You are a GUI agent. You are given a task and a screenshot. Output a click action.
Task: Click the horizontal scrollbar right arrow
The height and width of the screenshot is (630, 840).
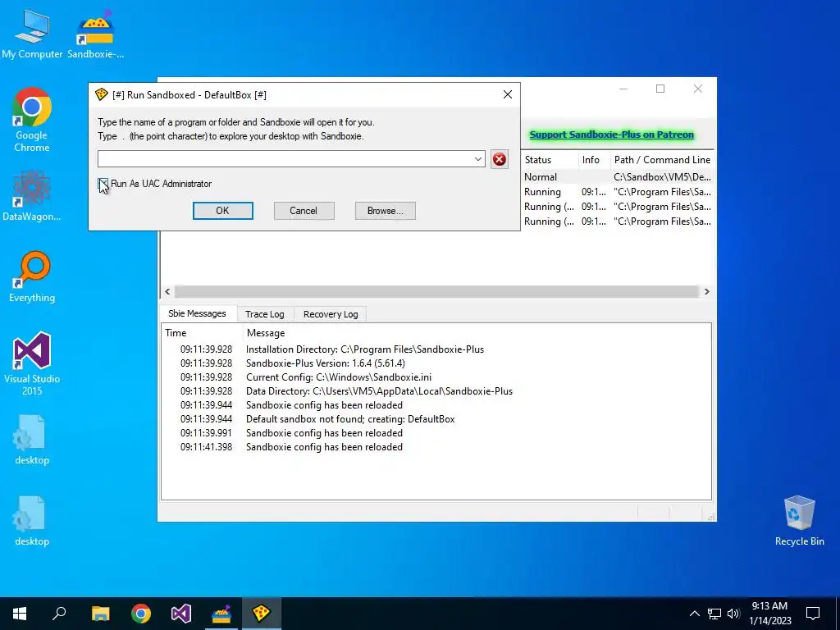[706, 291]
